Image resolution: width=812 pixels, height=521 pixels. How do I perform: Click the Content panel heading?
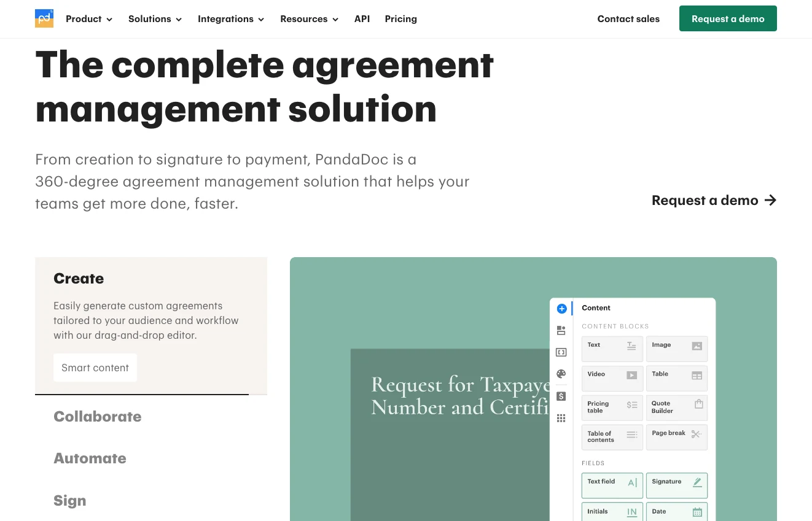click(596, 308)
